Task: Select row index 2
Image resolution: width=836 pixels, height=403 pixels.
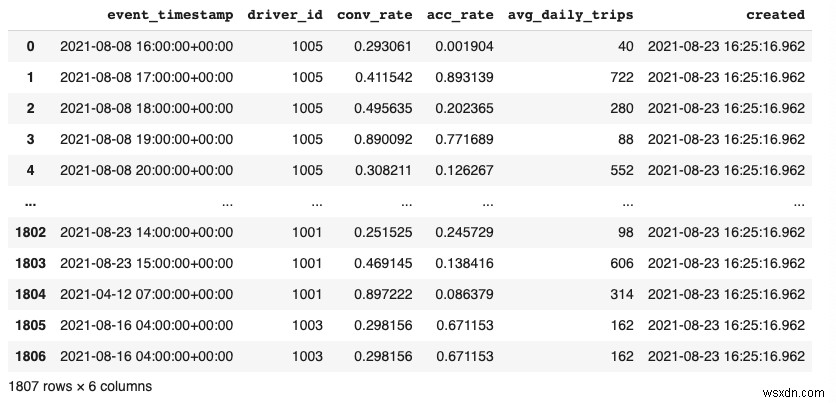Action: point(30,108)
